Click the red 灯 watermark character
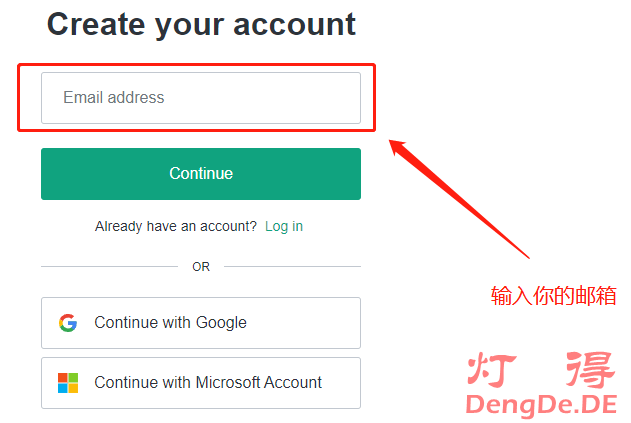The height and width of the screenshot is (423, 631). point(493,369)
